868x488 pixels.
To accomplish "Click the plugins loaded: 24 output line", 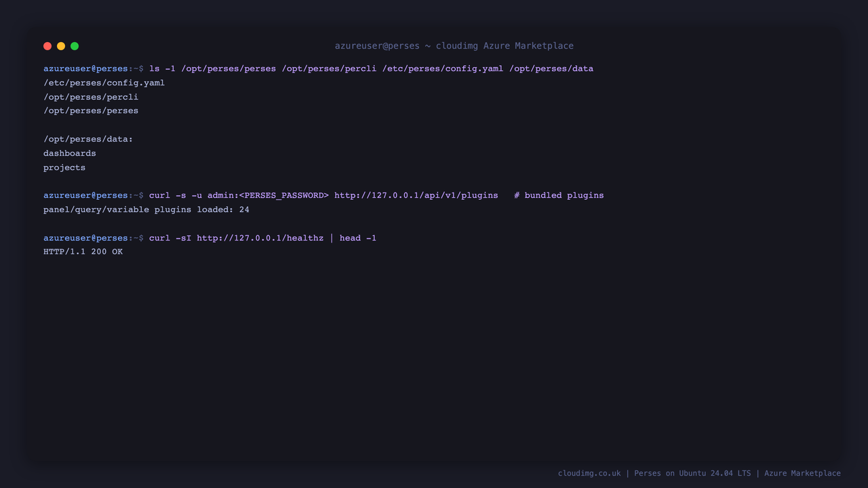I will tap(146, 209).
